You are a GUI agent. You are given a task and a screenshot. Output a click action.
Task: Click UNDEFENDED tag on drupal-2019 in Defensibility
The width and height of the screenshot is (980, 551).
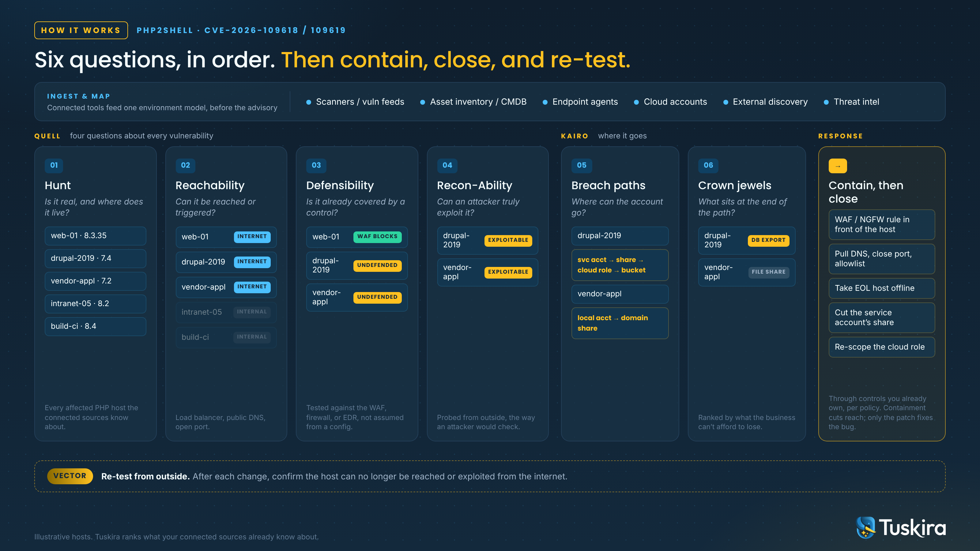tap(377, 265)
